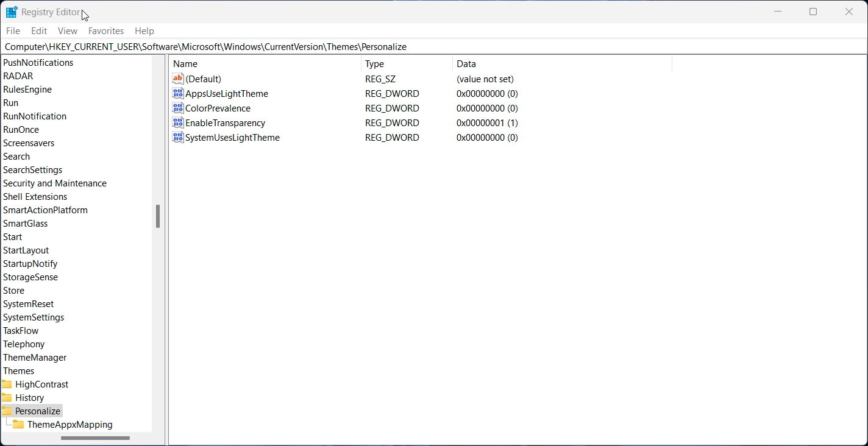Select the SystemUsesLightTheme value name
Screen dimensions: 868x446
click(233, 137)
